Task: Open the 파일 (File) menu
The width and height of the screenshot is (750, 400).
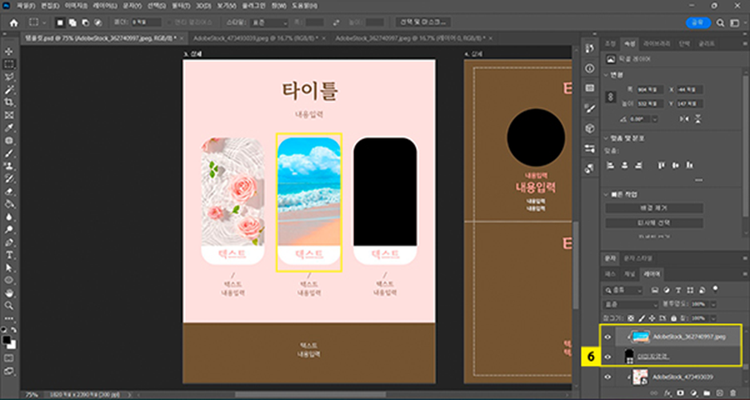Action: pyautogui.click(x=24, y=6)
